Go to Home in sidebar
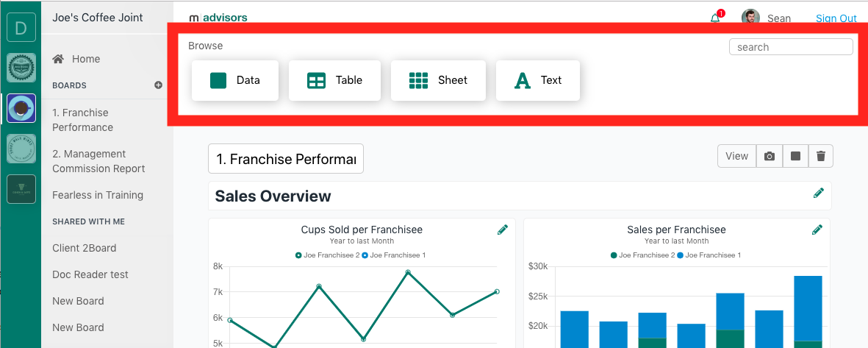Image resolution: width=868 pixels, height=348 pixels. (86, 59)
